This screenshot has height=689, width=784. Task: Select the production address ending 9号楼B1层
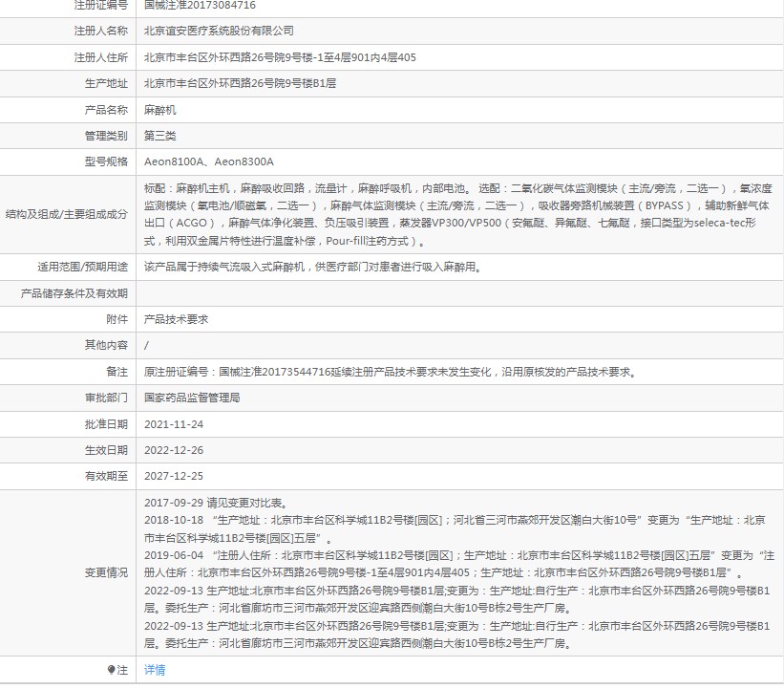240,83
